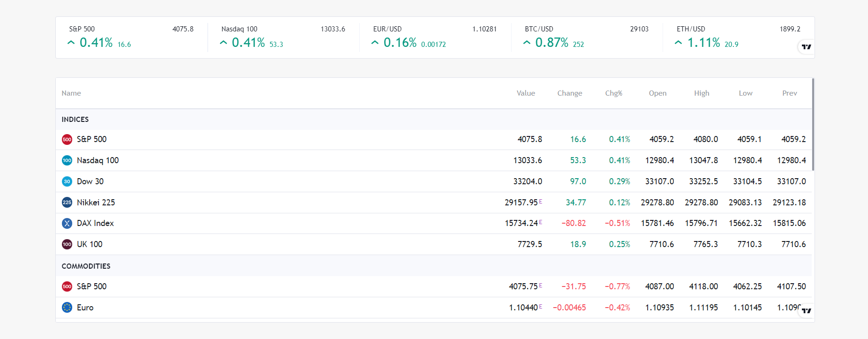Sort by the Name column header
This screenshot has width=868, height=339.
click(71, 93)
